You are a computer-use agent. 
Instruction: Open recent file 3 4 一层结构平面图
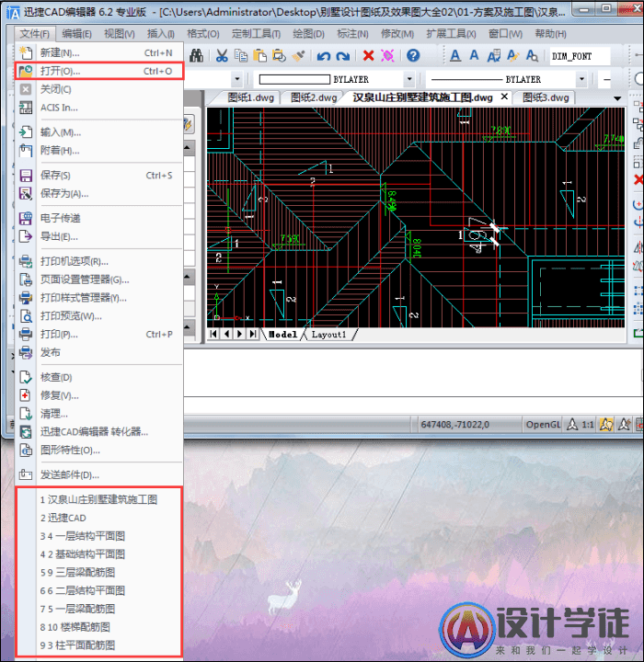tap(98, 536)
